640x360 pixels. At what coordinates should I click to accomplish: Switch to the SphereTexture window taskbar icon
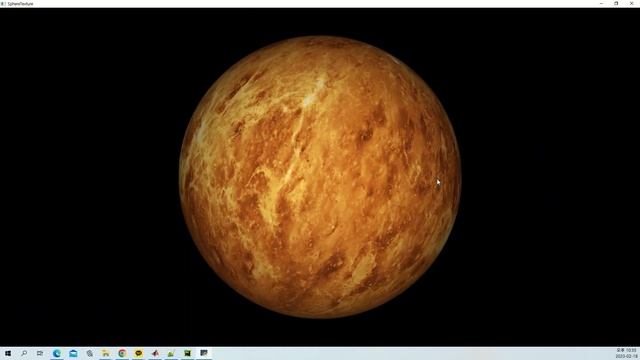204,353
